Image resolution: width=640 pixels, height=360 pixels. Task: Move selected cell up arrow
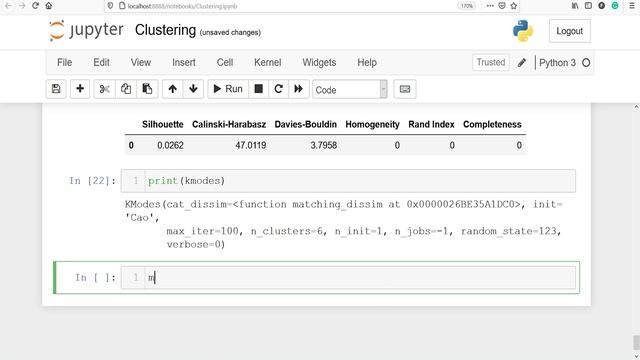pyautogui.click(x=173, y=89)
